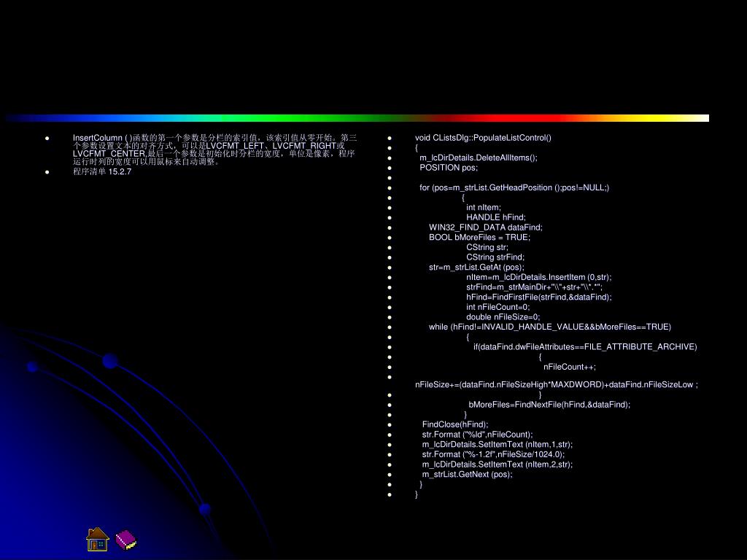Select the text '程序清单 15.2.7'
The image size is (747, 560).
(102, 171)
